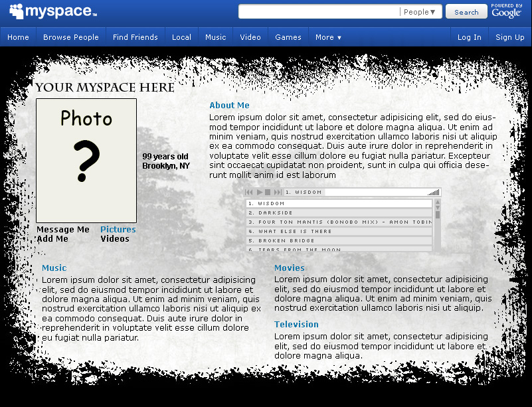Screen dimensions: 532x407
Task: Adjust the music player volume bars
Action: pos(434,193)
